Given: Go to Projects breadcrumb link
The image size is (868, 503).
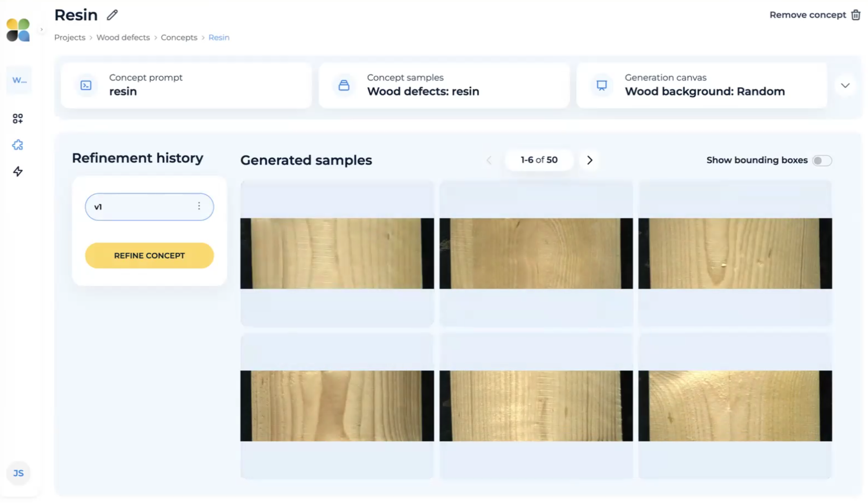Looking at the screenshot, I should pyautogui.click(x=70, y=37).
